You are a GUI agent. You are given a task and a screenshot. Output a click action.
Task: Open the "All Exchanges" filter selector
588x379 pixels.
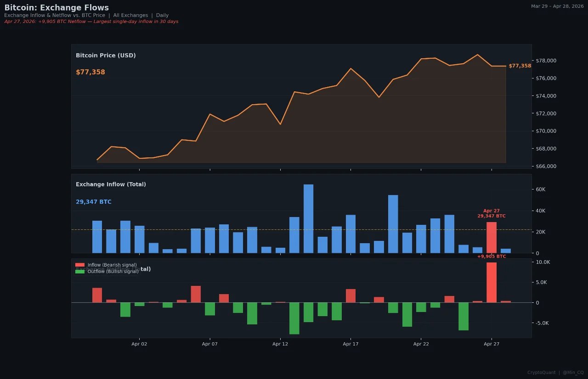pyautogui.click(x=130, y=15)
